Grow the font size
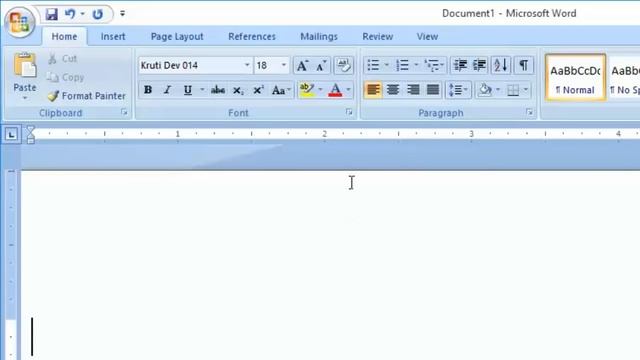640x360 pixels. [x=302, y=65]
